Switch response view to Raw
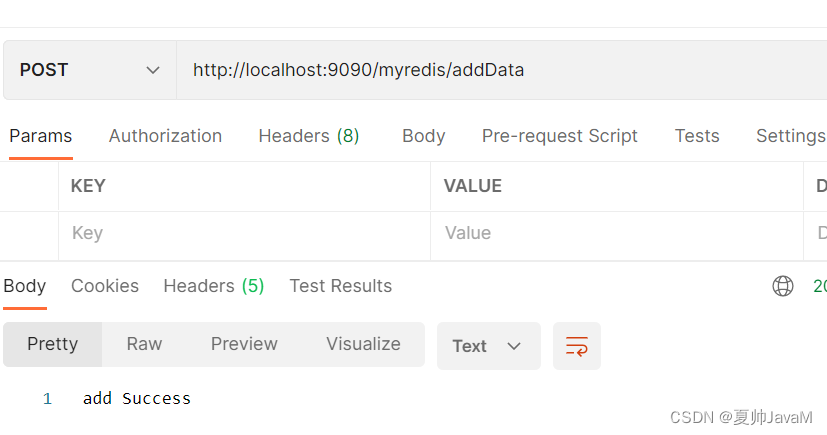 pyautogui.click(x=144, y=344)
